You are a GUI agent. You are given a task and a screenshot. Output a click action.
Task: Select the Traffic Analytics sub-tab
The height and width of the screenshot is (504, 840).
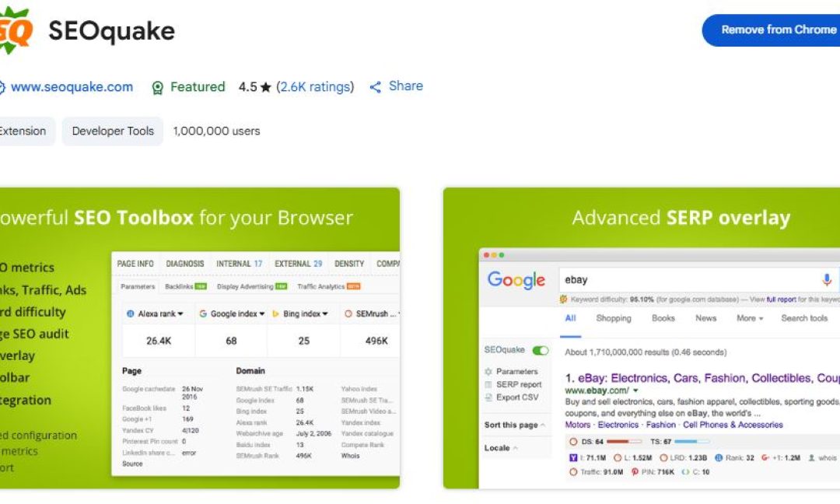pos(328,286)
